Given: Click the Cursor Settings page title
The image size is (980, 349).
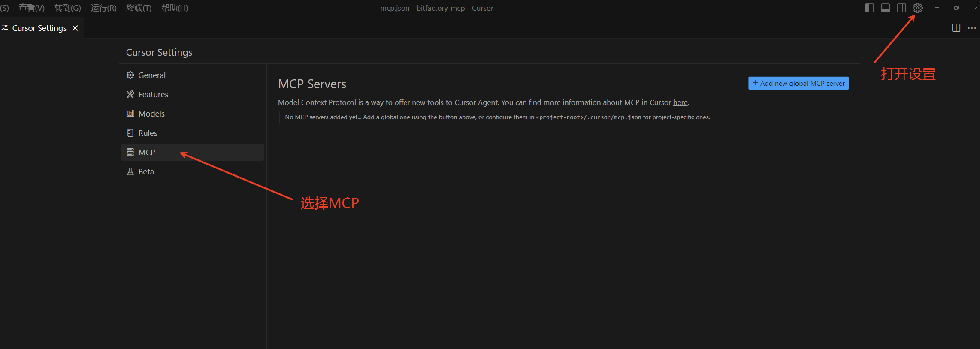Looking at the screenshot, I should coord(159,52).
